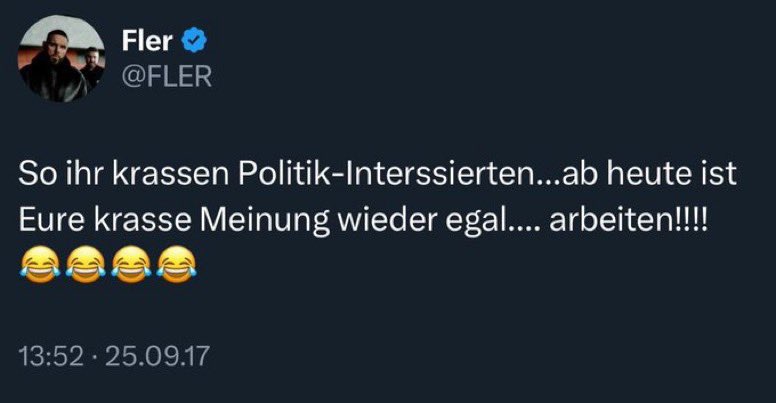Click the first laughing-crying emoji
The height and width of the screenshot is (403, 776).
(x=38, y=264)
